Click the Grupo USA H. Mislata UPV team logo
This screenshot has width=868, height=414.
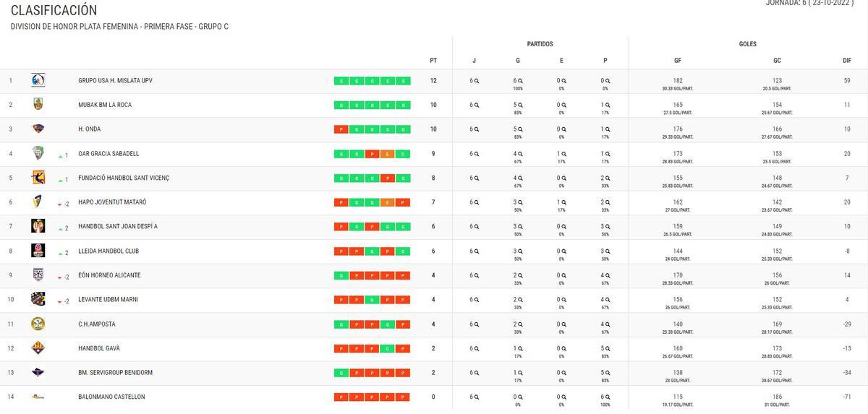tap(38, 80)
